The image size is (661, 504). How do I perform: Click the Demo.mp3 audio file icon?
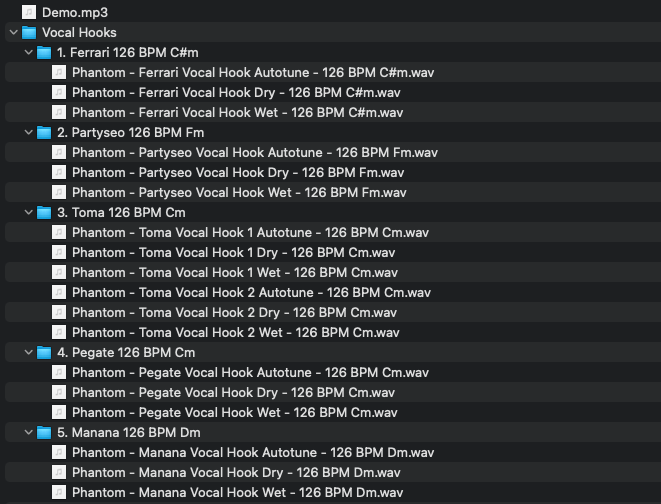click(28, 12)
